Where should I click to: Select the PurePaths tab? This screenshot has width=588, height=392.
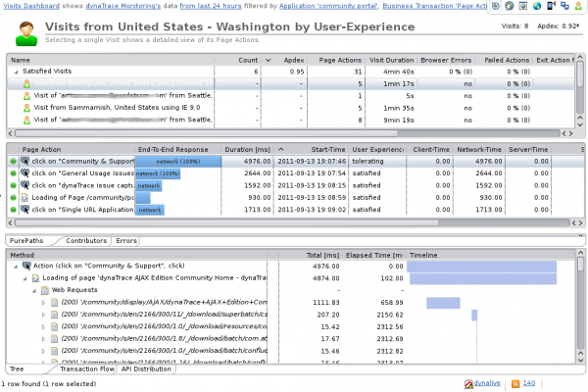tap(26, 241)
